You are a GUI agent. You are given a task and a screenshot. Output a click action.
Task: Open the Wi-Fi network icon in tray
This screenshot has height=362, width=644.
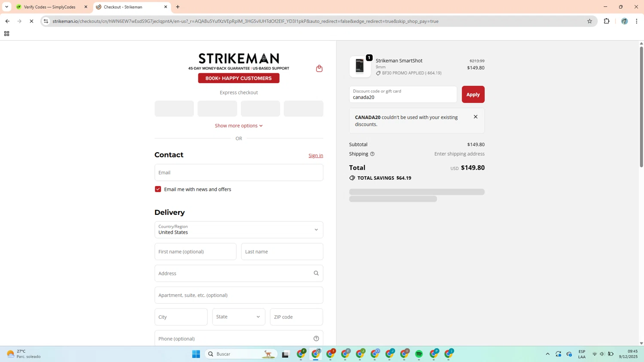click(x=595, y=354)
